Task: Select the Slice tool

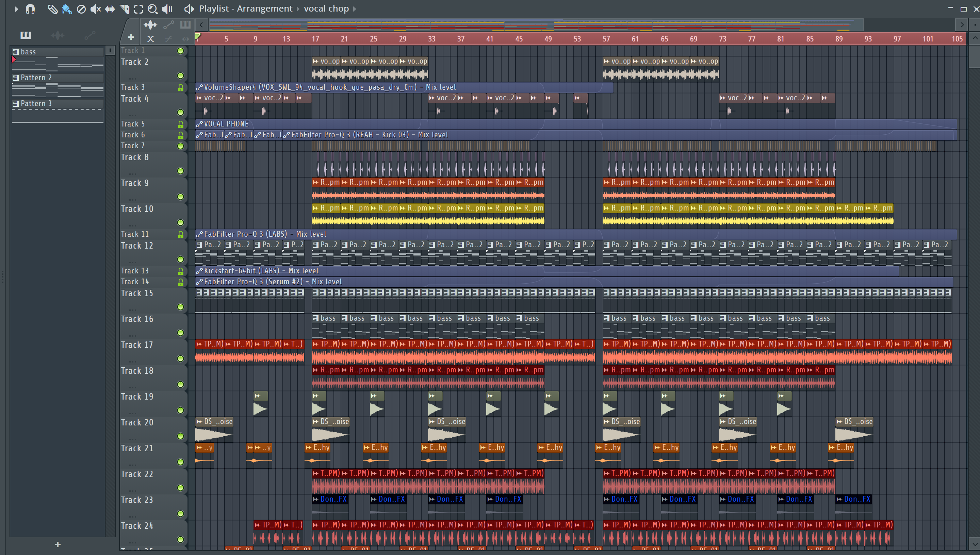Action: pyautogui.click(x=124, y=9)
